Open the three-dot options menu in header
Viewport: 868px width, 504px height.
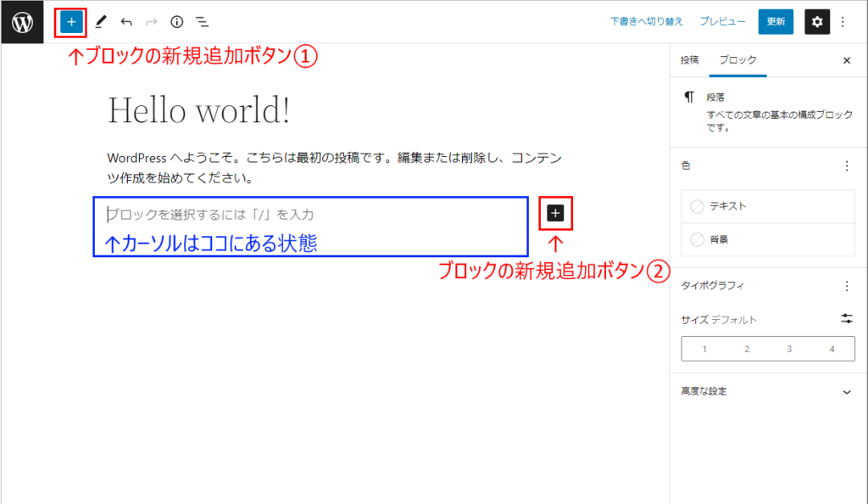[843, 22]
